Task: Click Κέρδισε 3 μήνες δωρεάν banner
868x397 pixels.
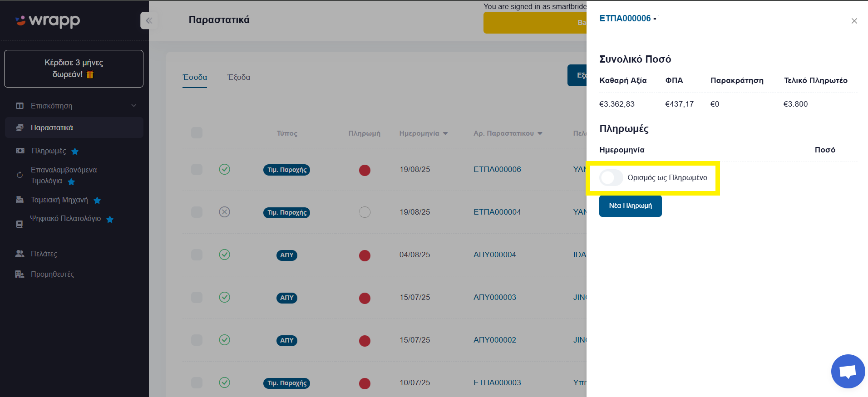Action: pos(74,69)
